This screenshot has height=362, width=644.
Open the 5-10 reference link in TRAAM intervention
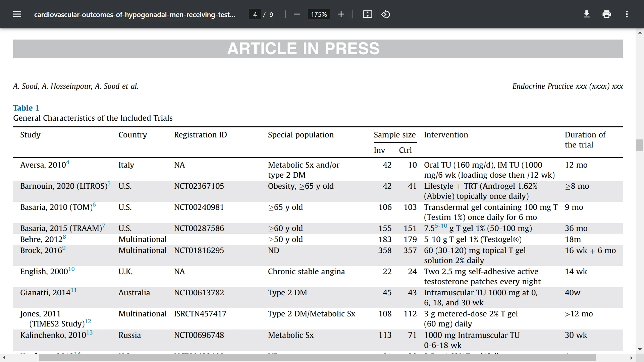441,226
